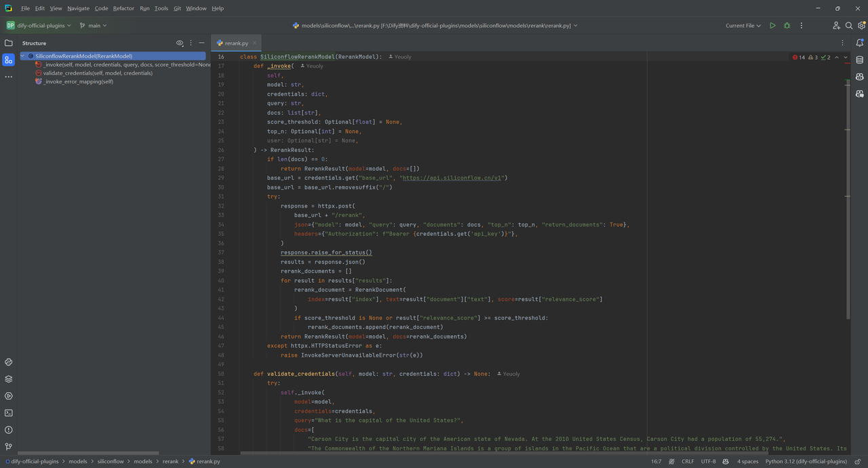The height and width of the screenshot is (468, 868).
Task: Open the main branch dropdown
Action: pos(93,26)
